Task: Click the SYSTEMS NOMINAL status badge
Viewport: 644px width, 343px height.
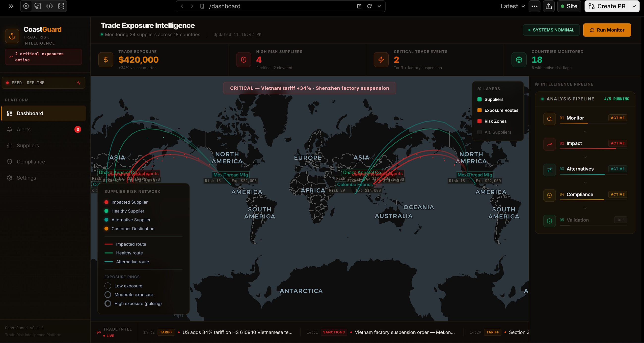Action: (x=551, y=30)
